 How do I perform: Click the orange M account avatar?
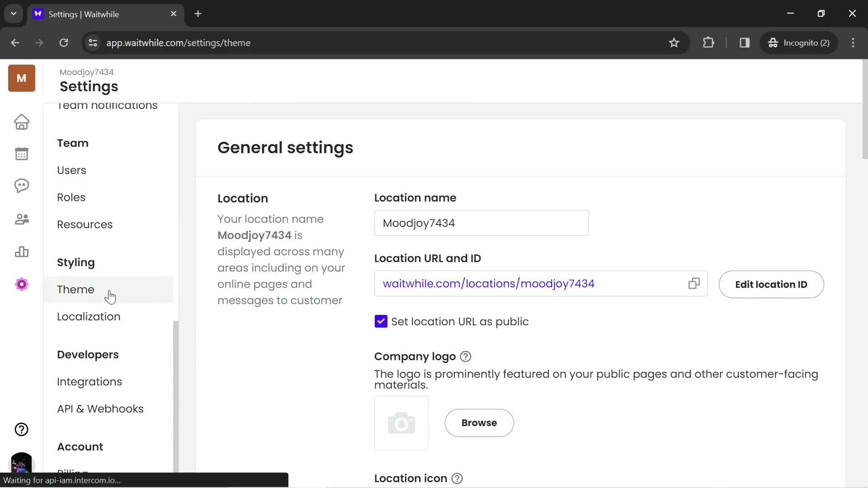[x=22, y=78]
